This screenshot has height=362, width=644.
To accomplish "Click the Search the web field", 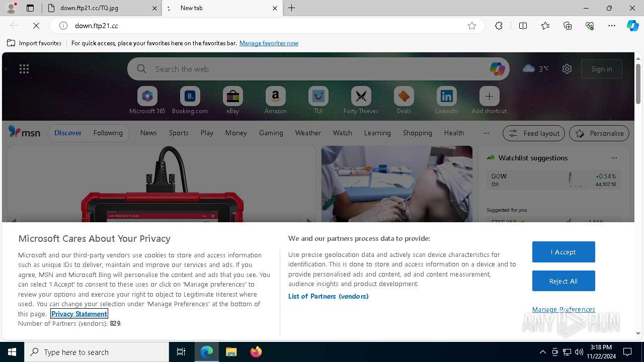I will [x=318, y=69].
